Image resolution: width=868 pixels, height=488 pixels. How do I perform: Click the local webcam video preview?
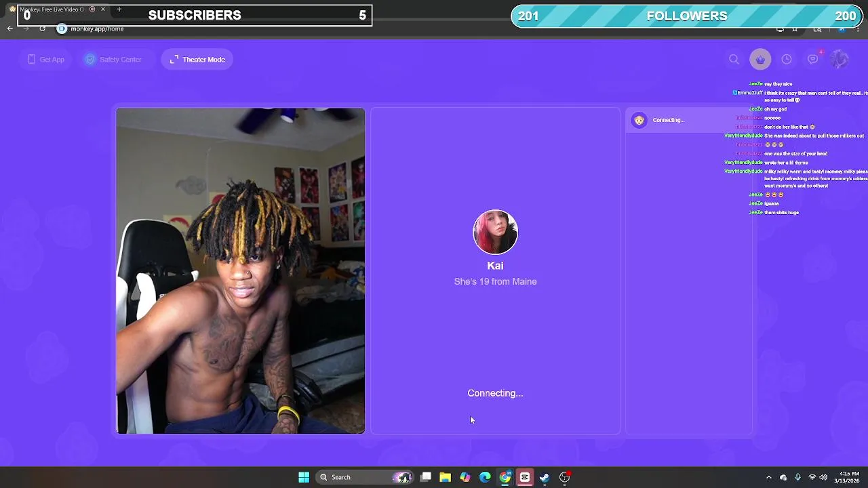coord(240,270)
